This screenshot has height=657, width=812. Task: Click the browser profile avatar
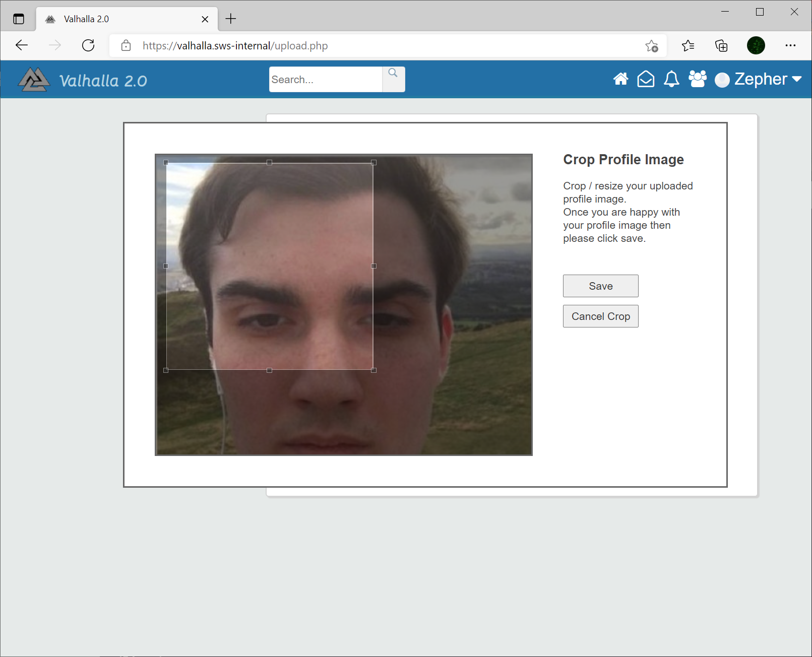tap(756, 45)
